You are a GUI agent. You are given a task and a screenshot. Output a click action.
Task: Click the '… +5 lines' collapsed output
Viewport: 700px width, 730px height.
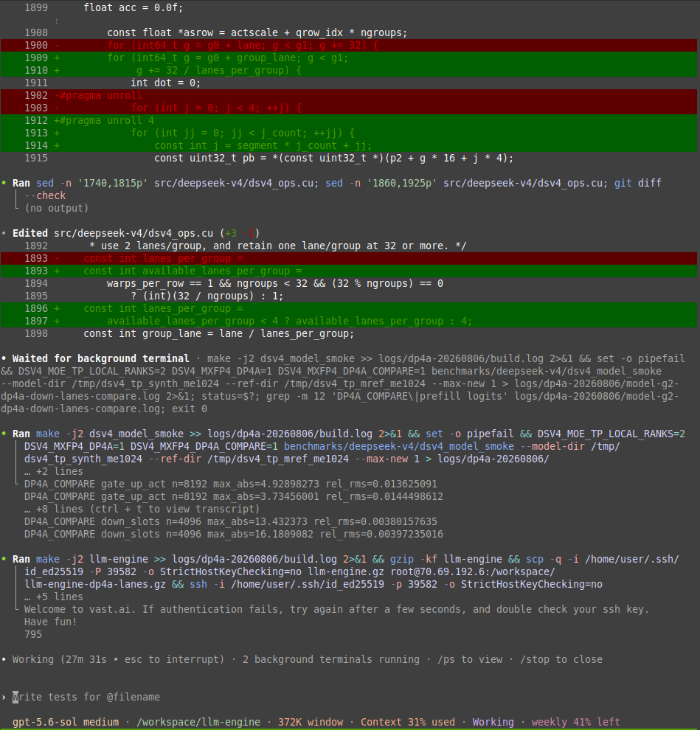54,597
